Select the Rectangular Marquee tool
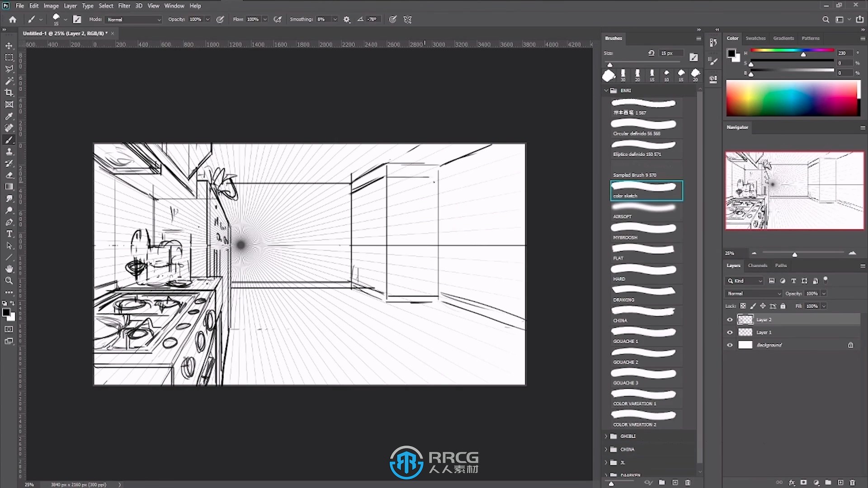The height and width of the screenshot is (488, 868). tap(9, 57)
